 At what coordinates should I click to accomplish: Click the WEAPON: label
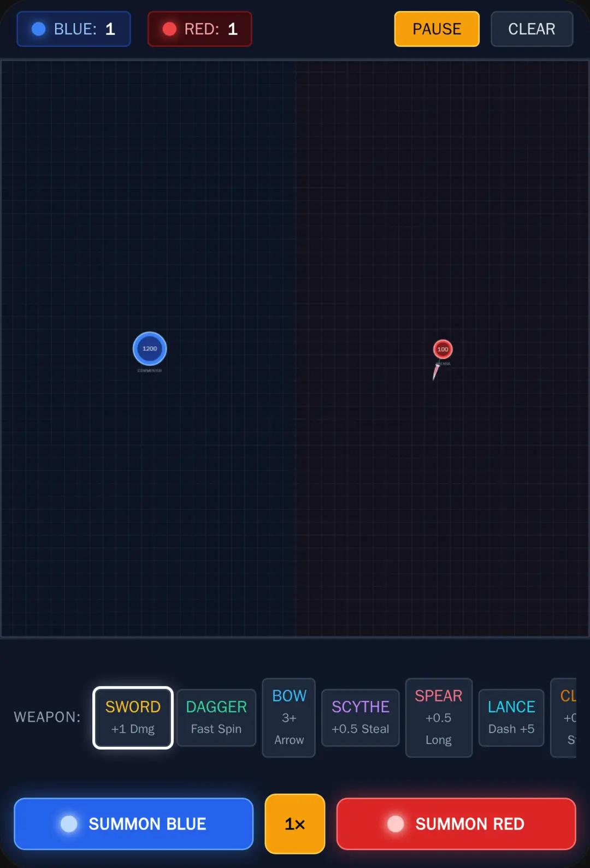click(x=47, y=717)
